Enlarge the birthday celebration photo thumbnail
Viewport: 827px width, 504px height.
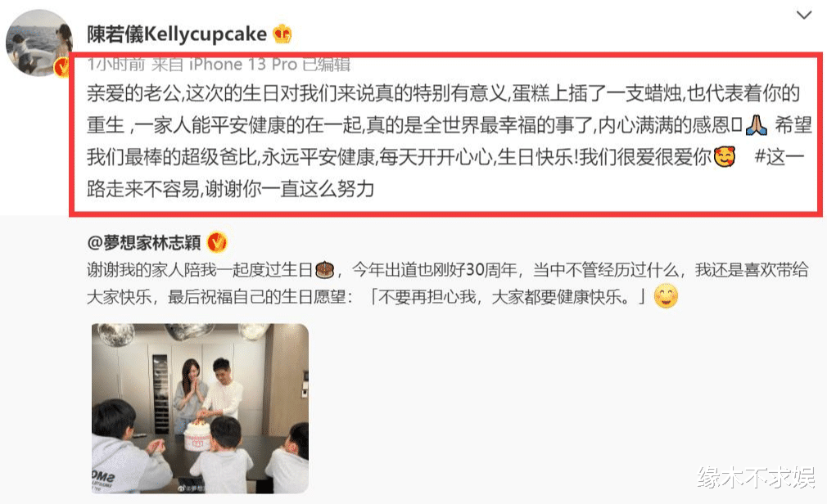[200, 408]
